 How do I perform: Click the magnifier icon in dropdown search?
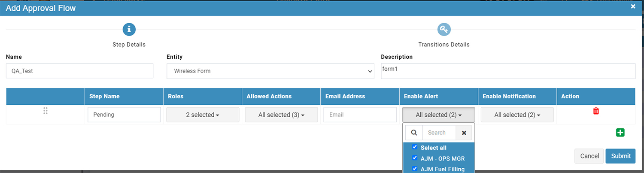pos(414,133)
